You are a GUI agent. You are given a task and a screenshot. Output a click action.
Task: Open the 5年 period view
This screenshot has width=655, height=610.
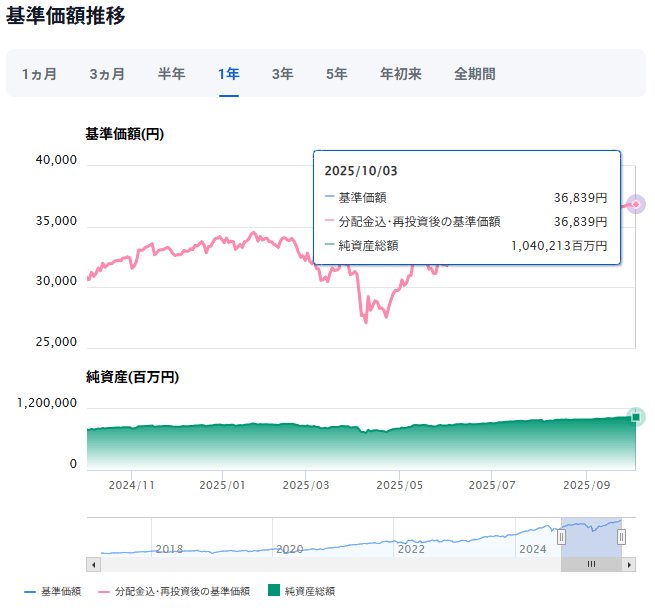pos(336,74)
